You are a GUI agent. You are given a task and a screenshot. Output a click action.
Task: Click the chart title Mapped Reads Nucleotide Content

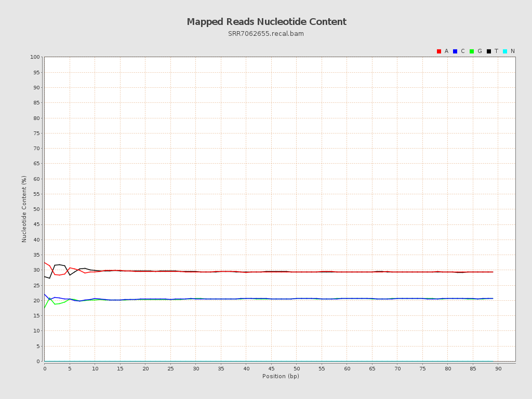[267, 22]
